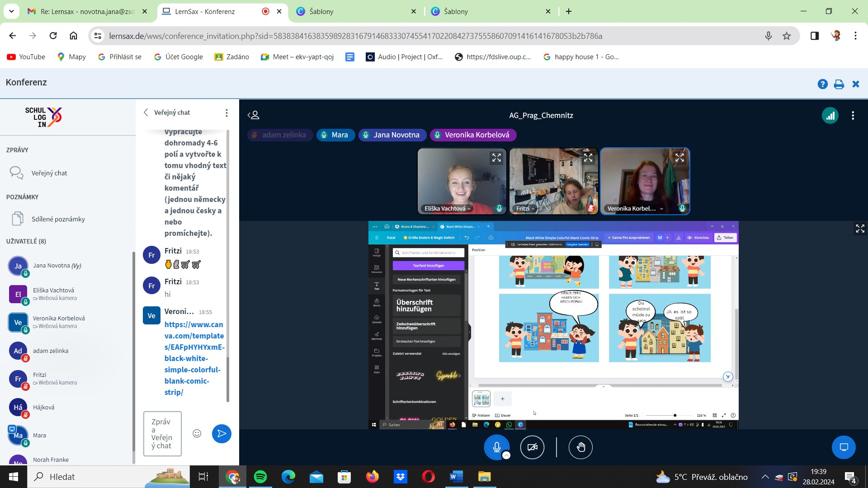Screen dimensions: 868x488
Task: Open Firefox from taskbar
Action: 373,477
